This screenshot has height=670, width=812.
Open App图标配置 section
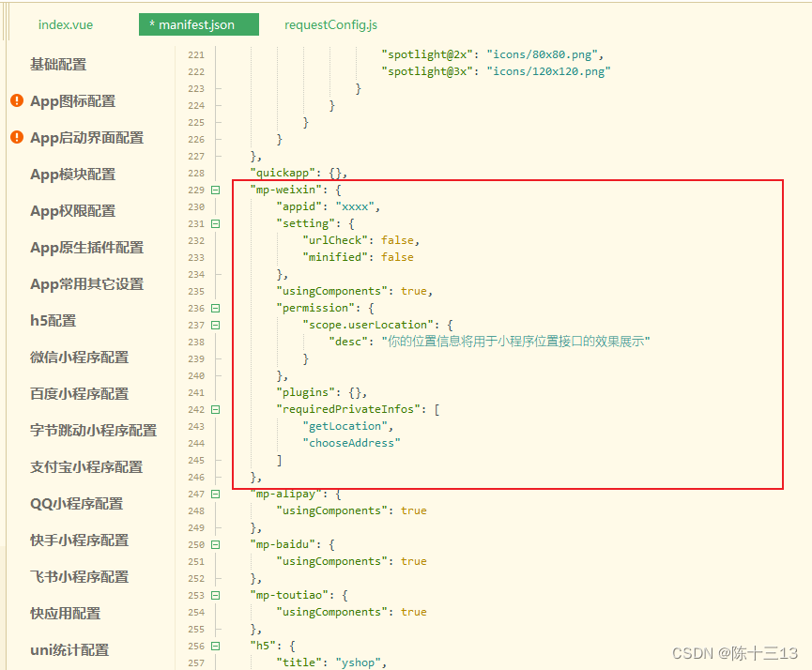(x=72, y=101)
